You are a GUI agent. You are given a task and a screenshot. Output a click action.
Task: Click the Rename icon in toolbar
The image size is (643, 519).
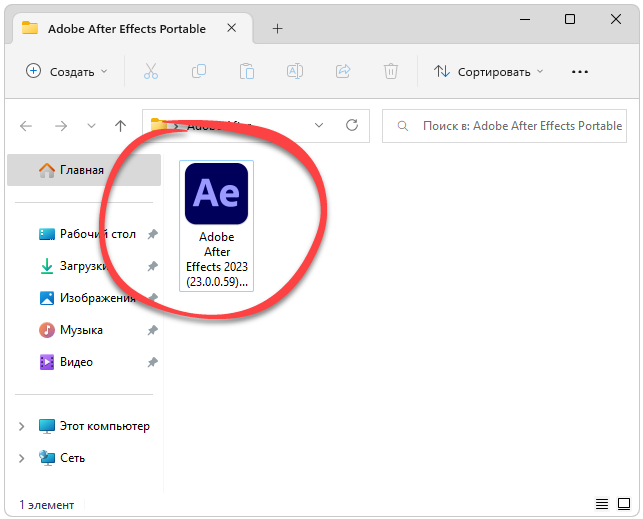295,71
